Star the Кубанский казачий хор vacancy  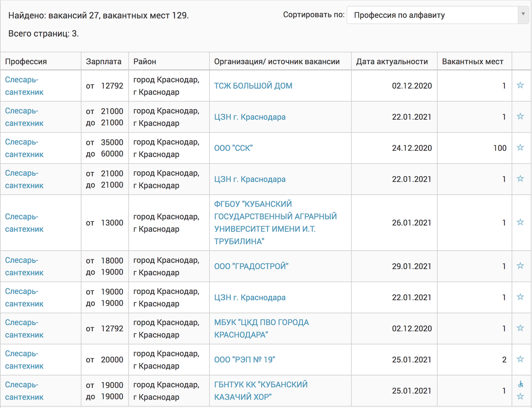tap(520, 396)
